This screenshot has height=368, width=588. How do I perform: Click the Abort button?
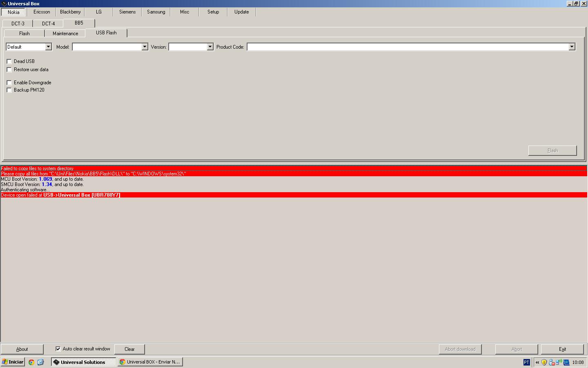(x=517, y=349)
